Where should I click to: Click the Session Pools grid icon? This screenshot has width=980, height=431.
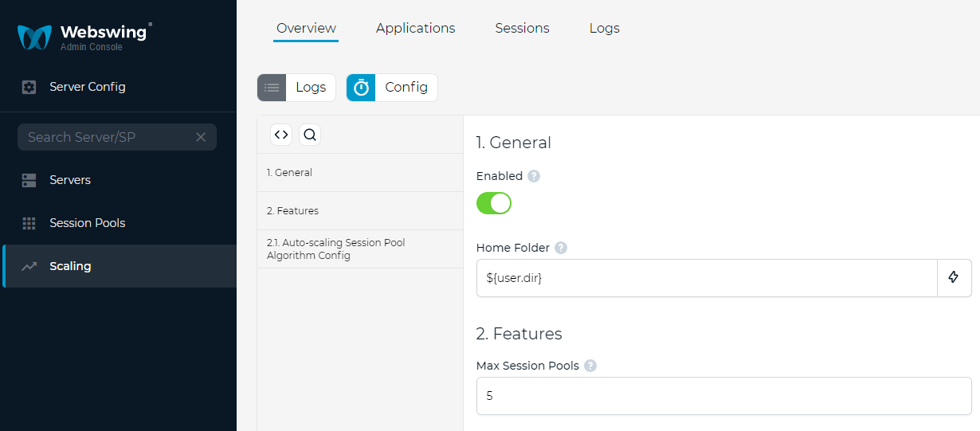pyautogui.click(x=29, y=223)
